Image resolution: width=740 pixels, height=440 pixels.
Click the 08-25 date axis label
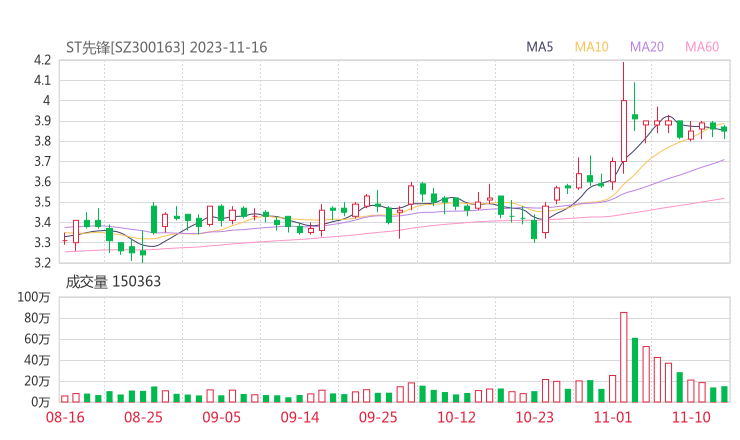[x=143, y=417]
